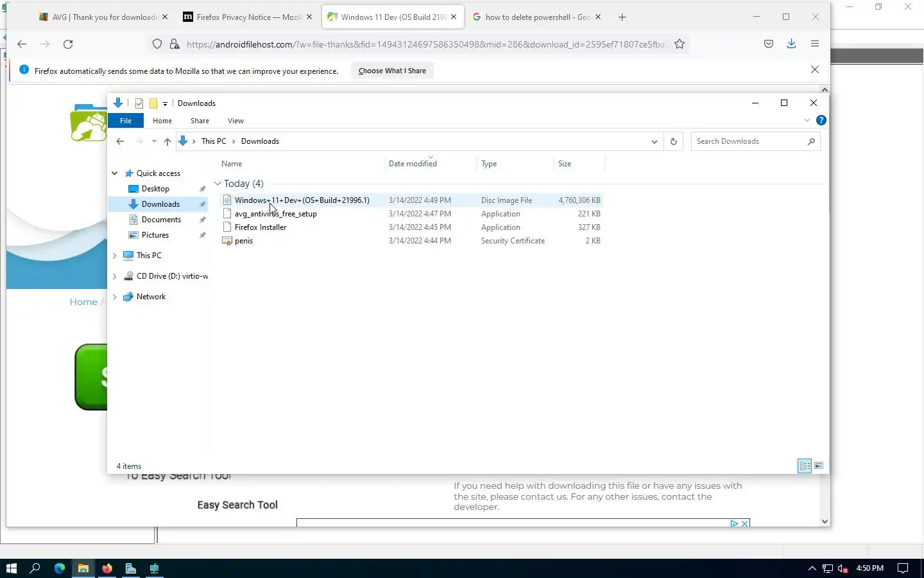Open a new Firefox tab with plus
The height and width of the screenshot is (578, 924).
coord(622,17)
